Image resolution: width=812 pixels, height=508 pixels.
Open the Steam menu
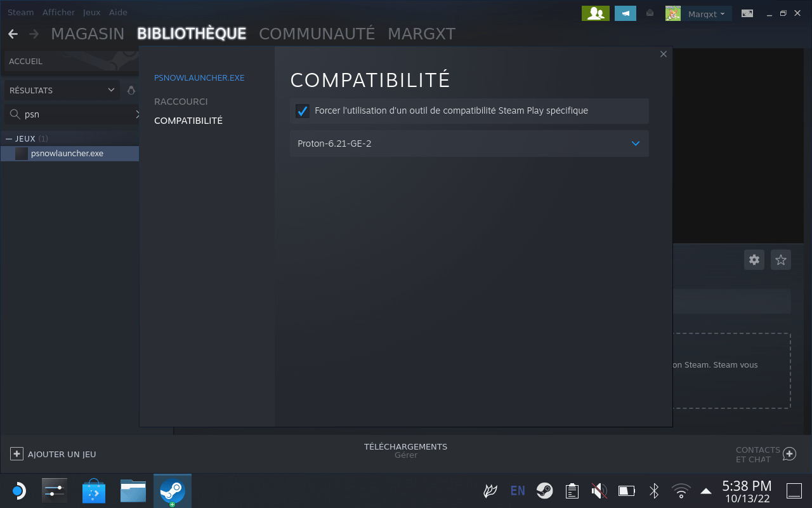click(21, 12)
